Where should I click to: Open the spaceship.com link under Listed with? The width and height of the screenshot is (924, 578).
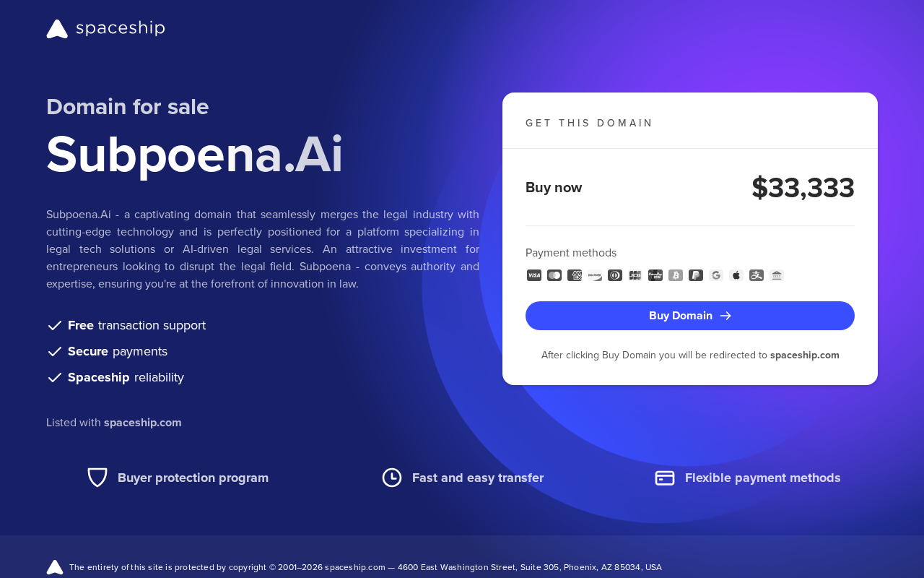point(142,423)
